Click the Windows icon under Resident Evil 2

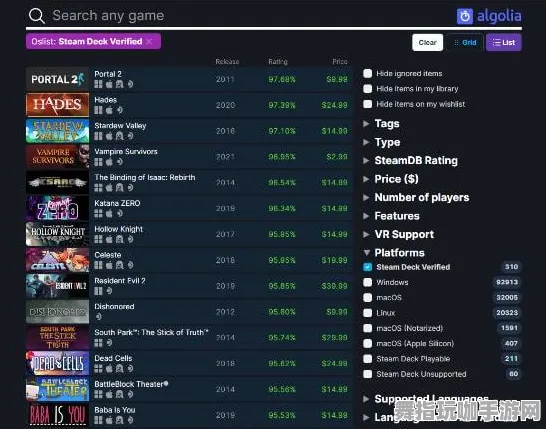point(99,291)
